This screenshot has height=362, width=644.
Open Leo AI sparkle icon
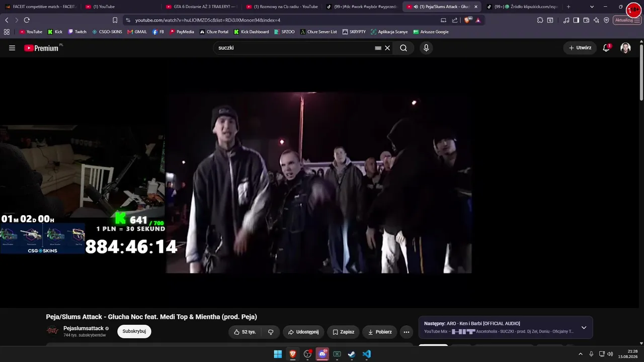596,20
